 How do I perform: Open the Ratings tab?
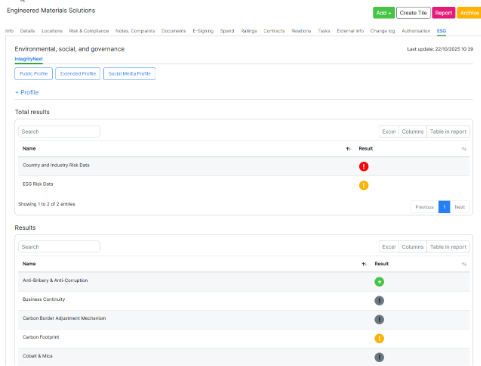click(249, 31)
